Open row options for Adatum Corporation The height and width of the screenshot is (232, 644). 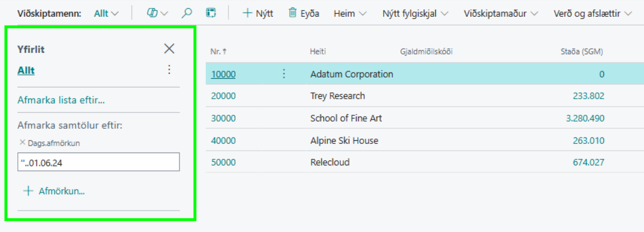pos(284,74)
